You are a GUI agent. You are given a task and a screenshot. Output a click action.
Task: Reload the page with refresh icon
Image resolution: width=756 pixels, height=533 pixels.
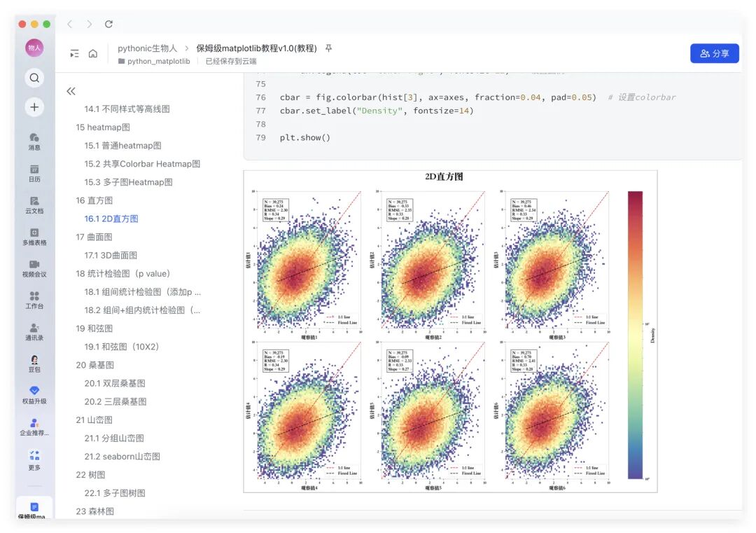tap(109, 24)
